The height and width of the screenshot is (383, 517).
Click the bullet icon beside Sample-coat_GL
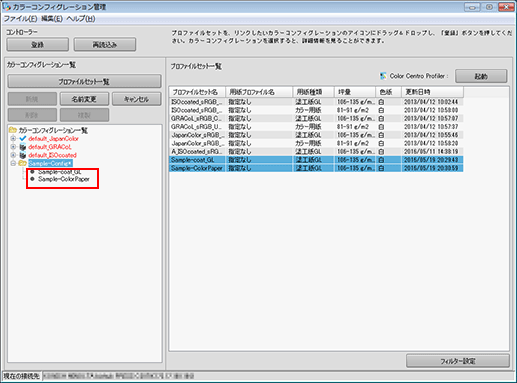point(32,172)
